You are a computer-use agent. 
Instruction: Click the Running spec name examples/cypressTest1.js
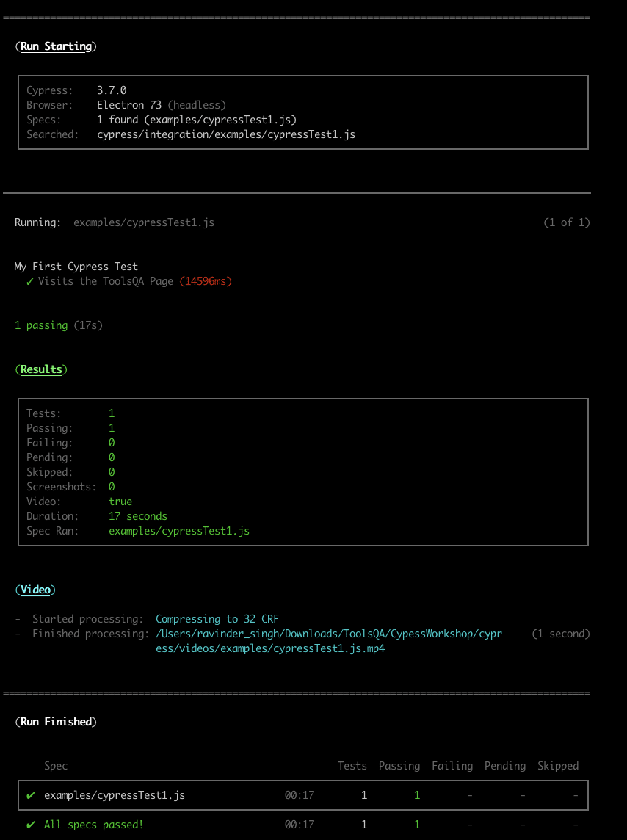(x=144, y=223)
